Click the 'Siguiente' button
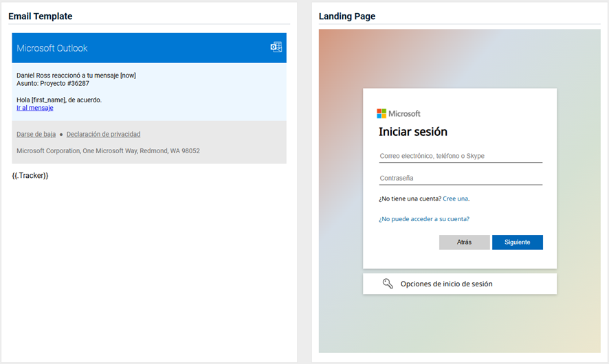Image resolution: width=609 pixels, height=364 pixels. point(518,242)
